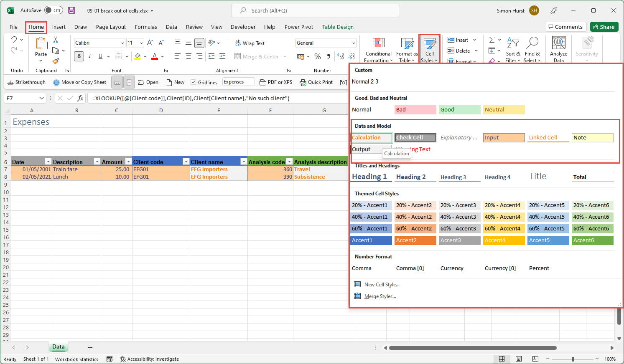Apply Percent Style number format
Image resolution: width=624 pixels, height=364 pixels.
pos(318,56)
